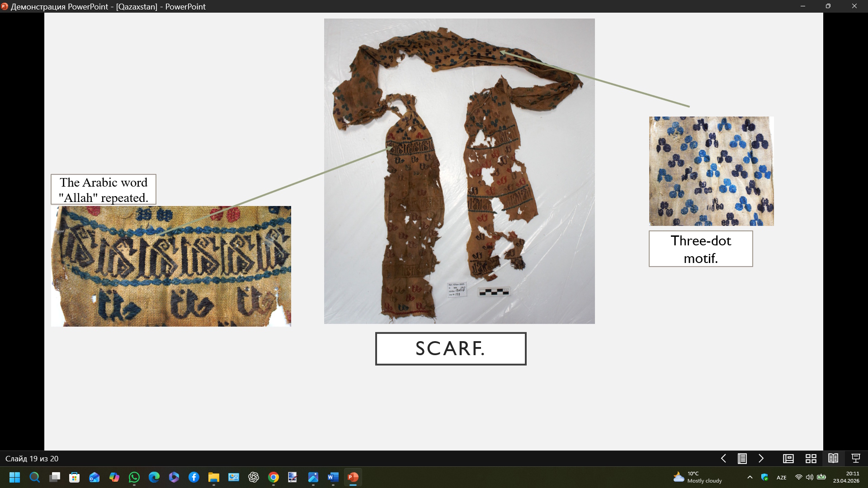Open the weather widget showing Mostly cloudy
The image size is (868, 488).
click(698, 477)
